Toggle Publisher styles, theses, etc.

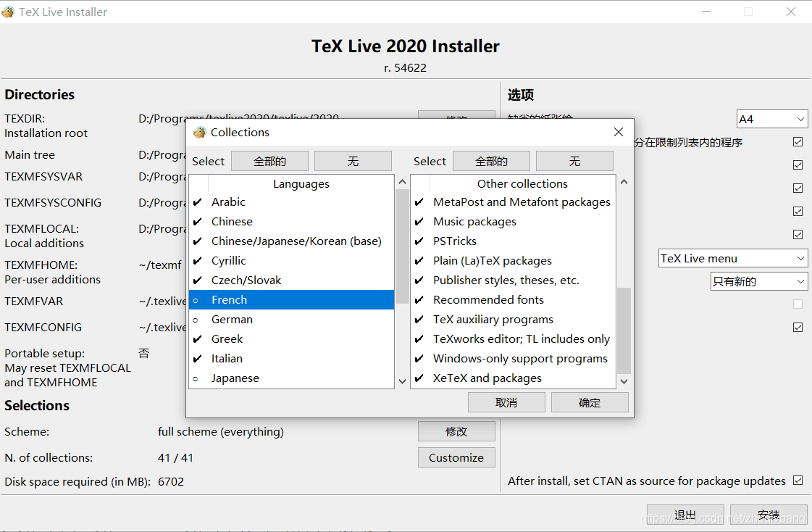pos(513,280)
